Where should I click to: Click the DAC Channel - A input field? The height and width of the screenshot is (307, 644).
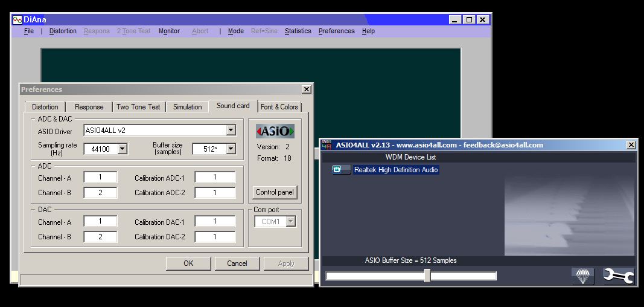(100, 222)
